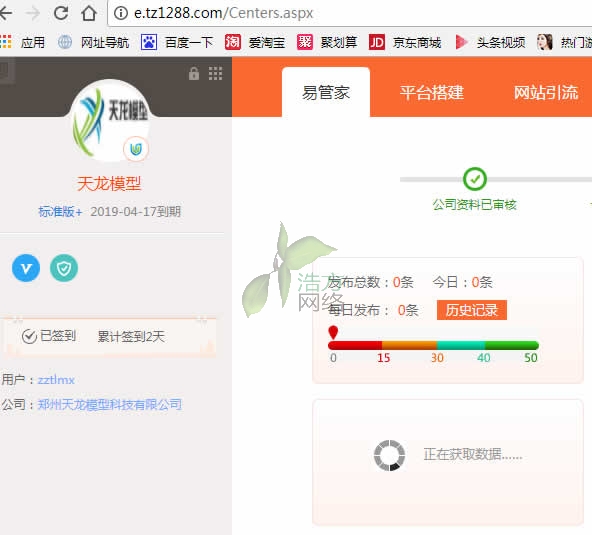Click the 天龙模型 avatar logo
Screen dimensions: 592x535
click(110, 121)
